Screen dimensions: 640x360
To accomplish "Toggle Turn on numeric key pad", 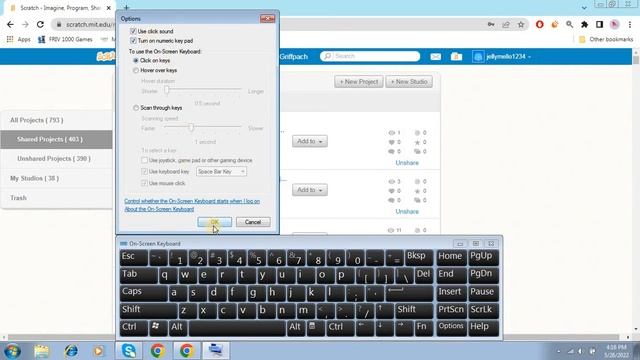I will (133, 40).
